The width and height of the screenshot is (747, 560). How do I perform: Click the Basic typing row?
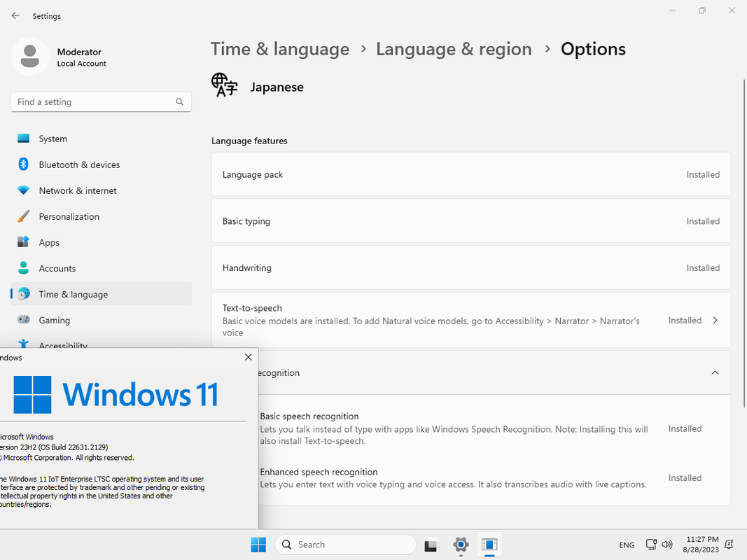click(471, 221)
